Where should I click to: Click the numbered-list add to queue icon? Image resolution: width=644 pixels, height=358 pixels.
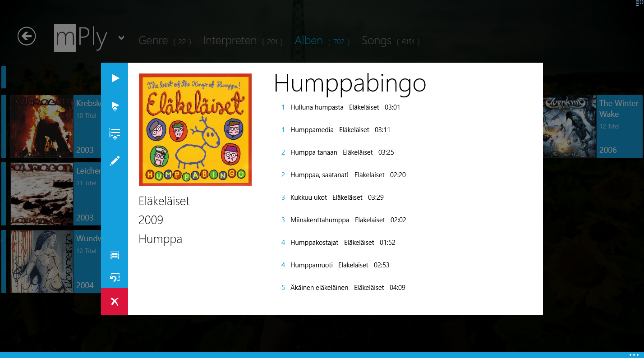coord(115,134)
